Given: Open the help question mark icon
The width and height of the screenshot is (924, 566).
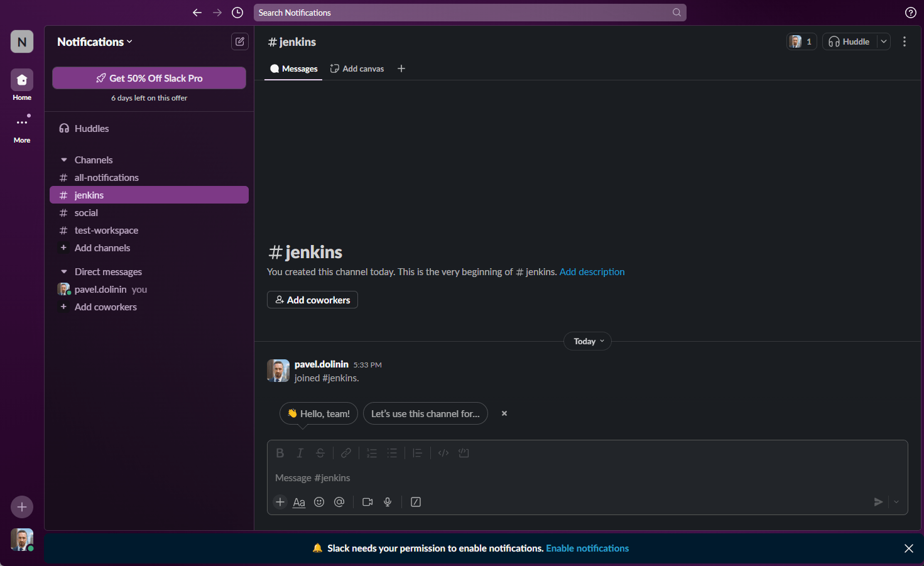Looking at the screenshot, I should [x=910, y=13].
